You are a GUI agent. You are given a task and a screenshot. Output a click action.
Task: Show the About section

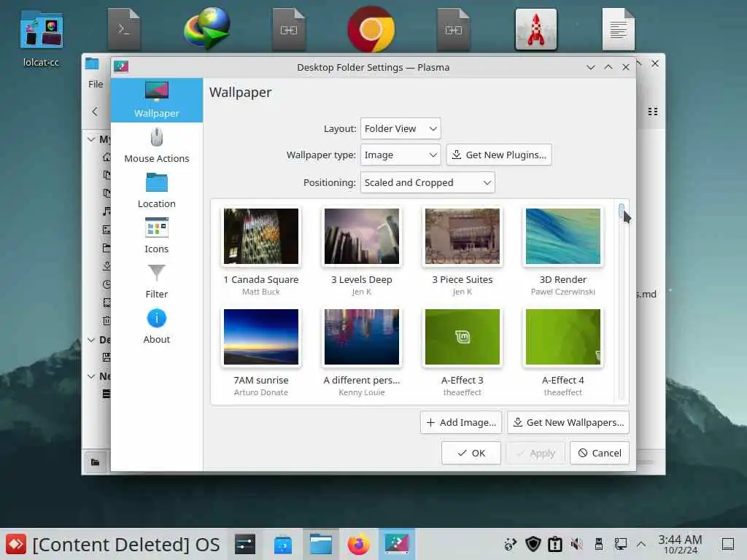click(157, 326)
